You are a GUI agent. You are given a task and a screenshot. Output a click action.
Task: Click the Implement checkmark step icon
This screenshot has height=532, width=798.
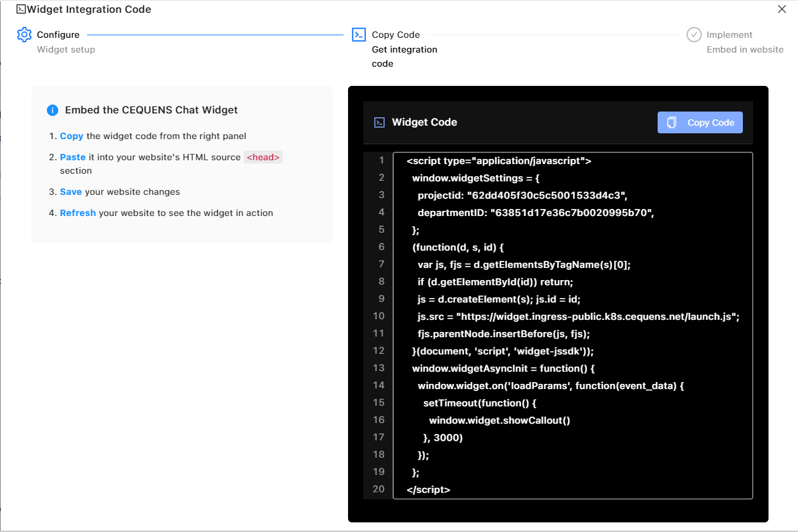(694, 35)
